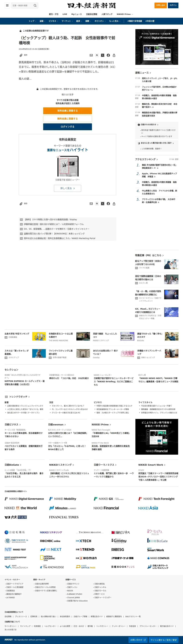This screenshot has width=183, height=644.
Task: Click the 詳しく見る button
Action: [x=67, y=188]
